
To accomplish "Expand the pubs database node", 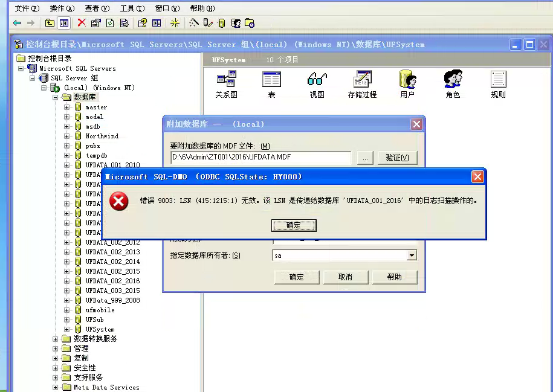I will tap(66, 146).
